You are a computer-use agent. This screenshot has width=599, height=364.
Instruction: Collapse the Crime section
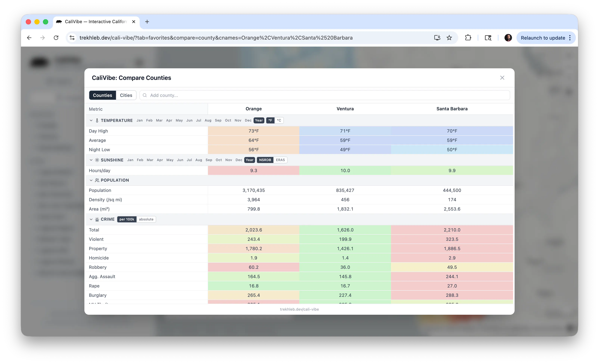(x=91, y=219)
